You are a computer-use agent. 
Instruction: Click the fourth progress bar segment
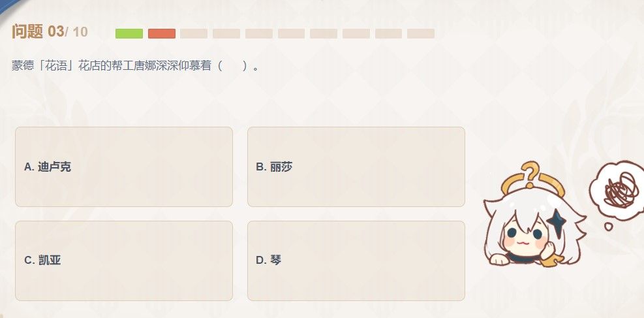[x=226, y=33]
